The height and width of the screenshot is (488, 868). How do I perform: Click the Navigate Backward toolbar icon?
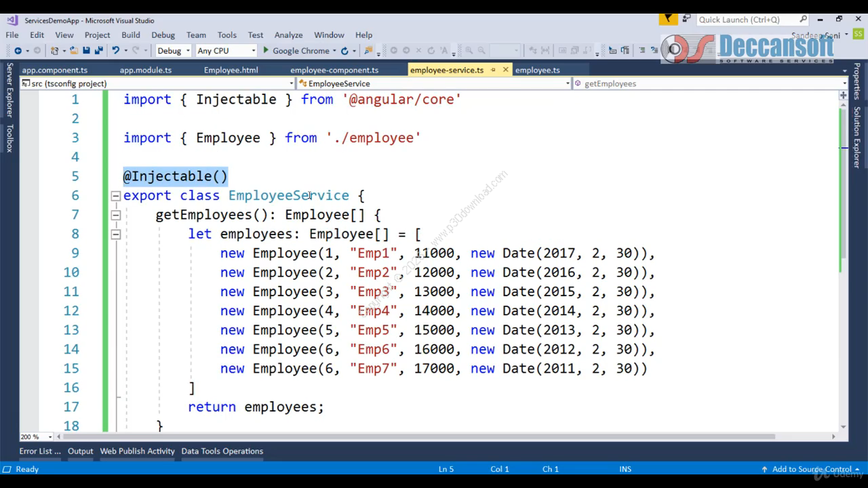[x=18, y=51]
